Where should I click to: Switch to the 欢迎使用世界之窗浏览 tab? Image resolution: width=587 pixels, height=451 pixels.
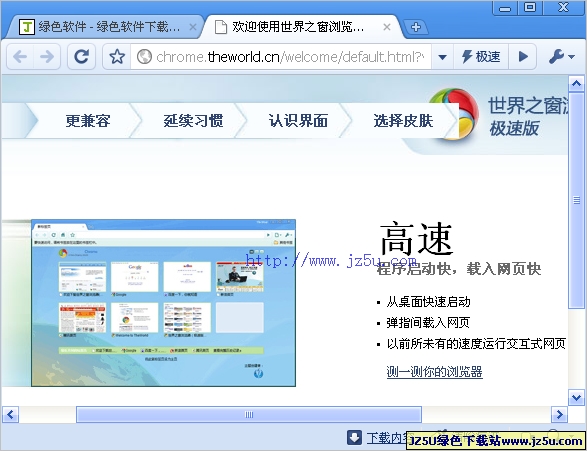(x=299, y=27)
